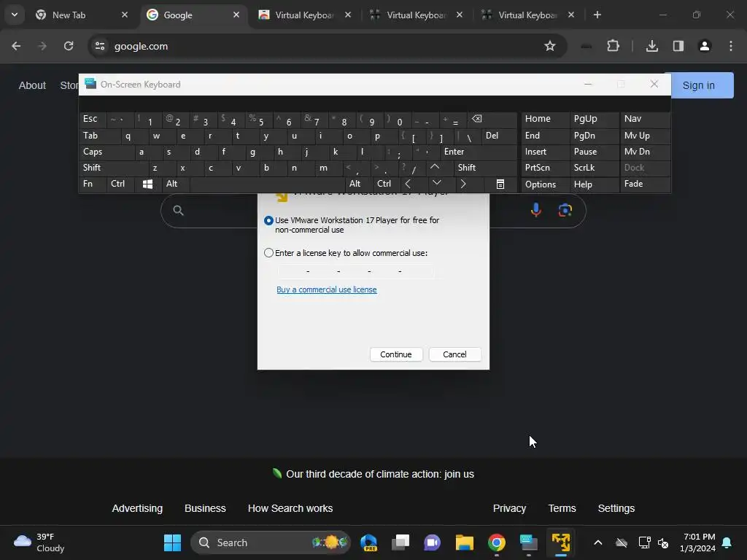This screenshot has width=747, height=560.
Task: Click Windows logo key on On-Screen Keyboard
Action: [147, 184]
